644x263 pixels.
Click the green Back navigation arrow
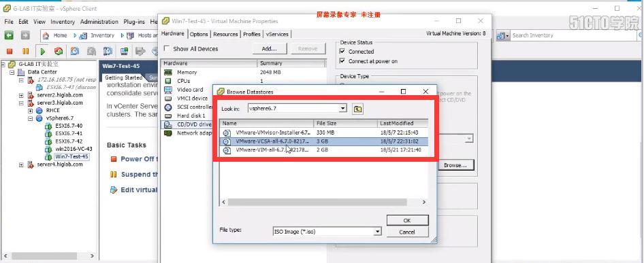pyautogui.click(x=9, y=36)
